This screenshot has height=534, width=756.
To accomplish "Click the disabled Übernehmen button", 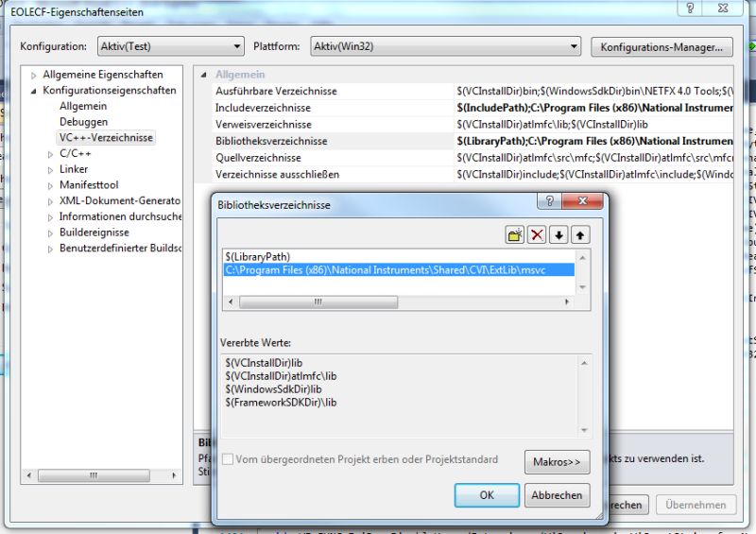I will 696,505.
